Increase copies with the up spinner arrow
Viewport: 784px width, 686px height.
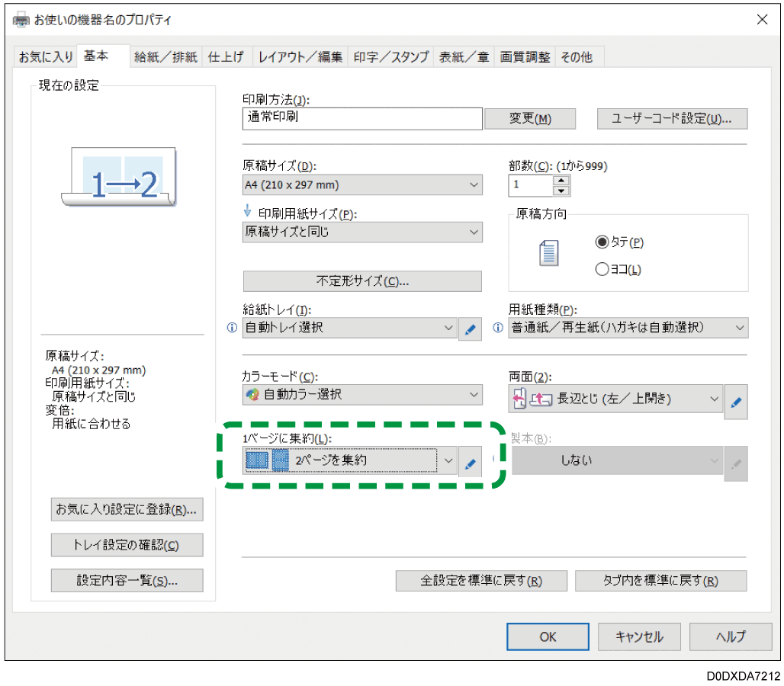coord(562,180)
